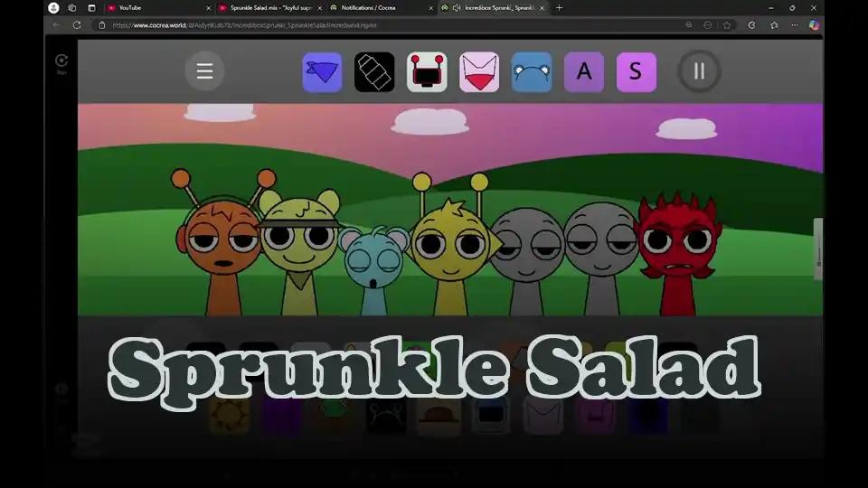Close the Notifications / Cocrea tab
This screenshot has height=488, width=868.
click(x=430, y=8)
